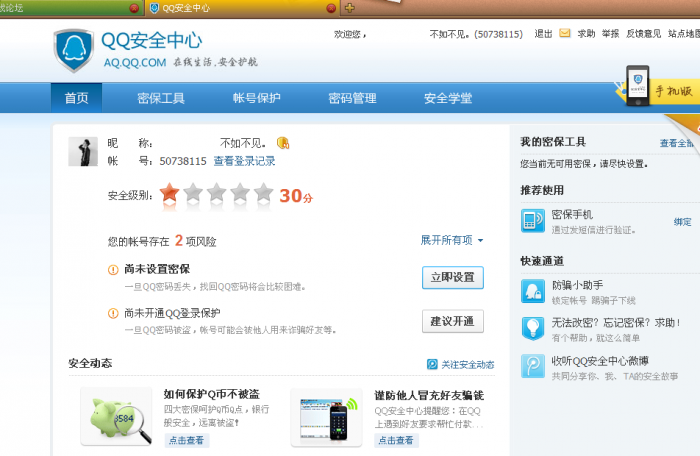Click the 密保手机 phone icon
The image size is (700, 456).
(533, 221)
